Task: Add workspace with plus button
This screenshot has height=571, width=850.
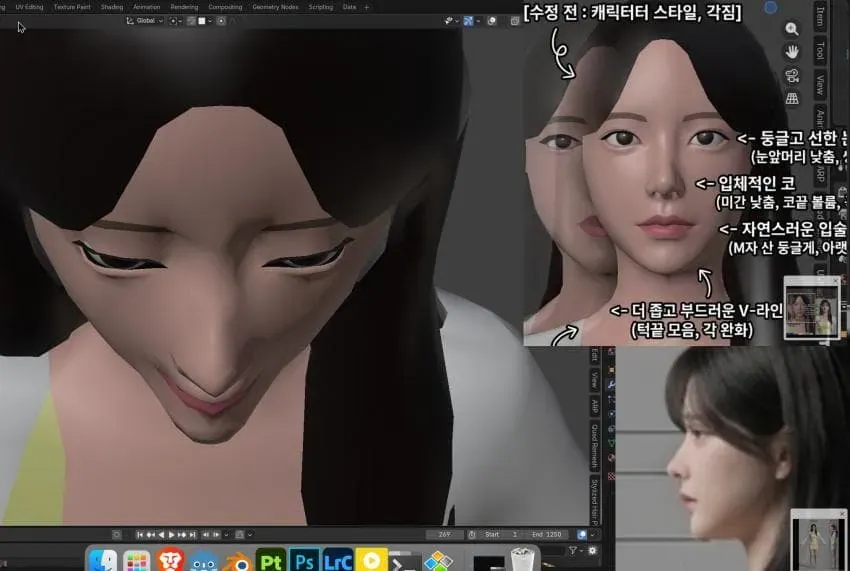Action: [x=366, y=7]
